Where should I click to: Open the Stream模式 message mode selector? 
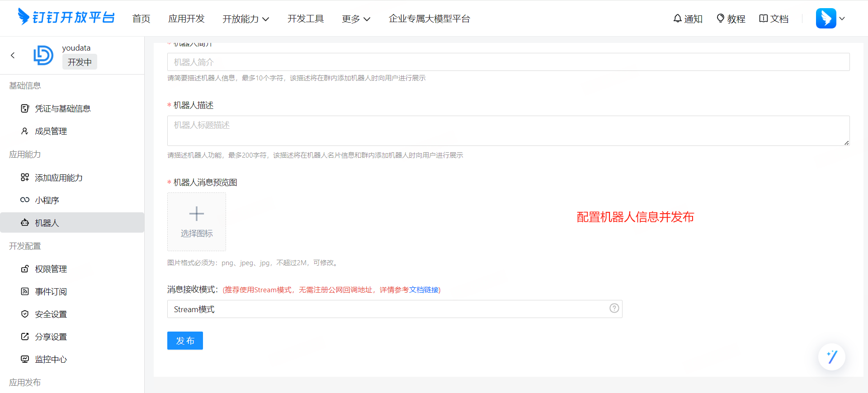(x=389, y=309)
